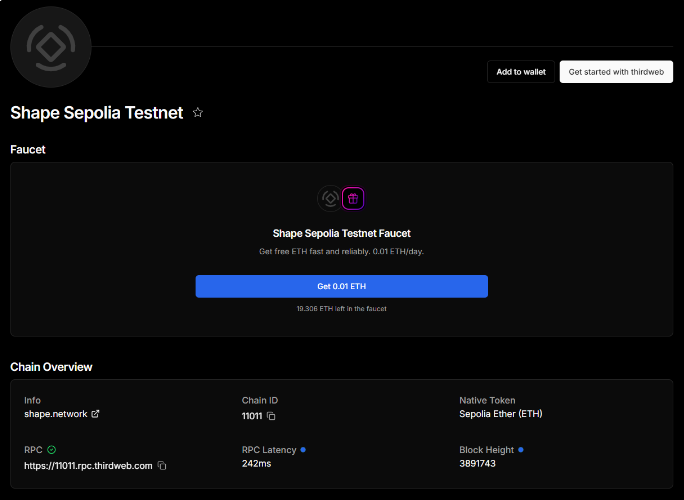Click the green RPC status check icon
The width and height of the screenshot is (684, 500).
click(x=51, y=450)
